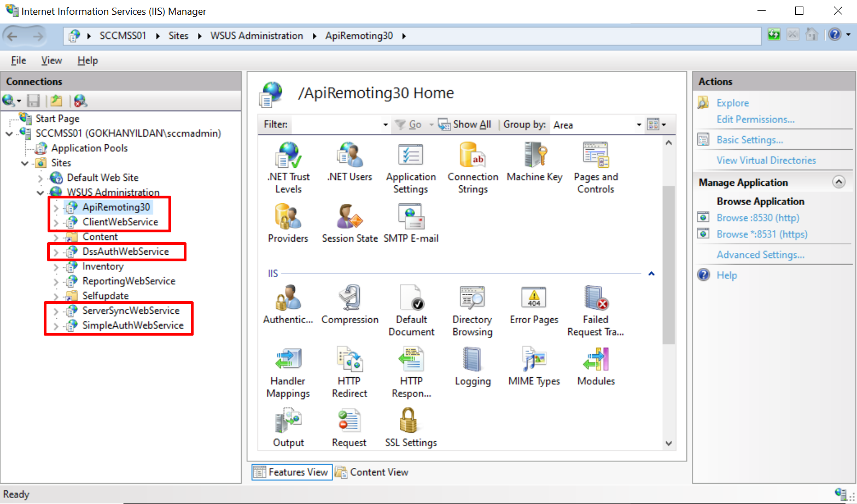The image size is (857, 504).
Task: Open Session State feature
Action: click(x=349, y=223)
